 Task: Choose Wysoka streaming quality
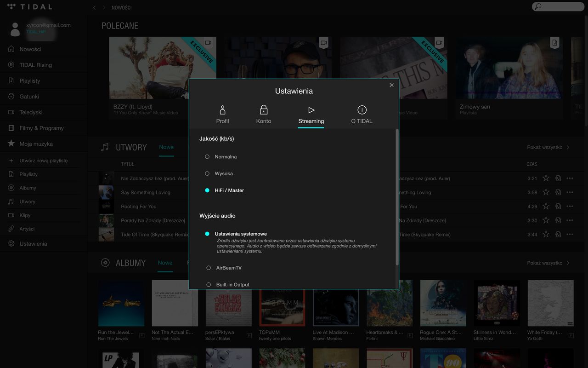(x=219, y=173)
